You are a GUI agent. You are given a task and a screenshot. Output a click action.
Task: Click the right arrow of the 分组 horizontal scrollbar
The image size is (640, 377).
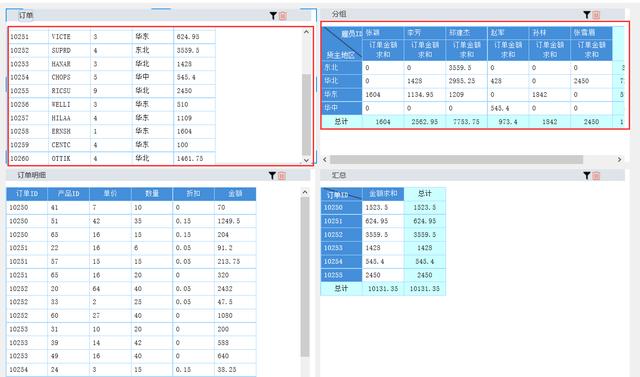619,159
